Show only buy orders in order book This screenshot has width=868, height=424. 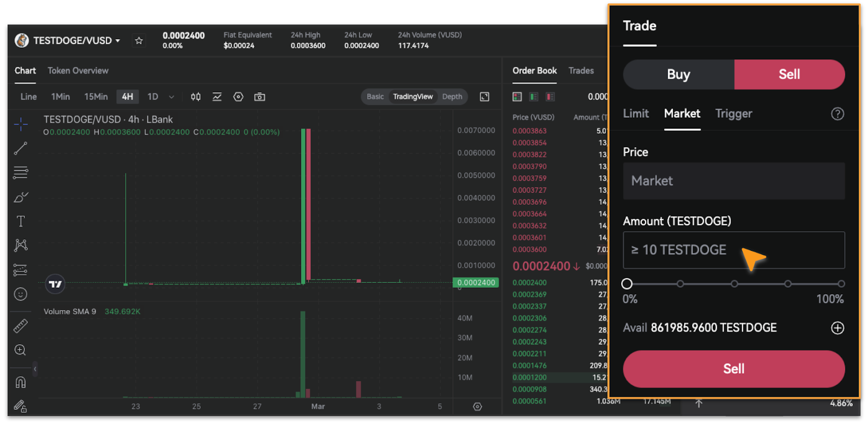[534, 97]
